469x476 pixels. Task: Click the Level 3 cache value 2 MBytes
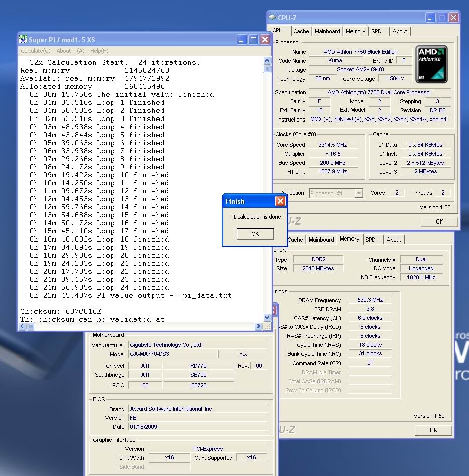coord(426,172)
